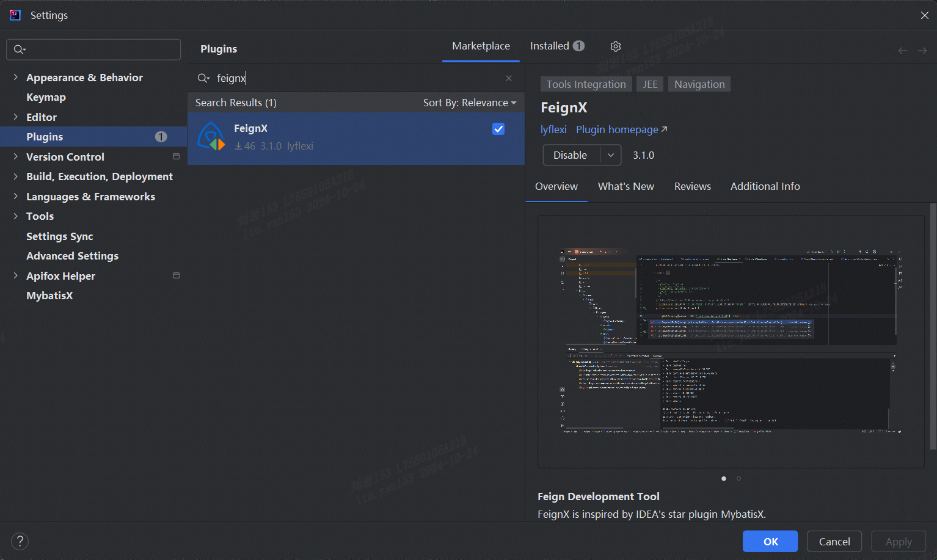Open the Sort By Relevance dropdown

pyautogui.click(x=469, y=103)
